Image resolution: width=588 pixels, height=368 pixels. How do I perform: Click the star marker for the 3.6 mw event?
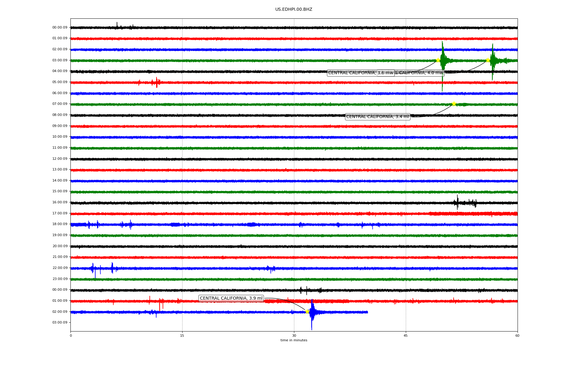tap(438, 60)
